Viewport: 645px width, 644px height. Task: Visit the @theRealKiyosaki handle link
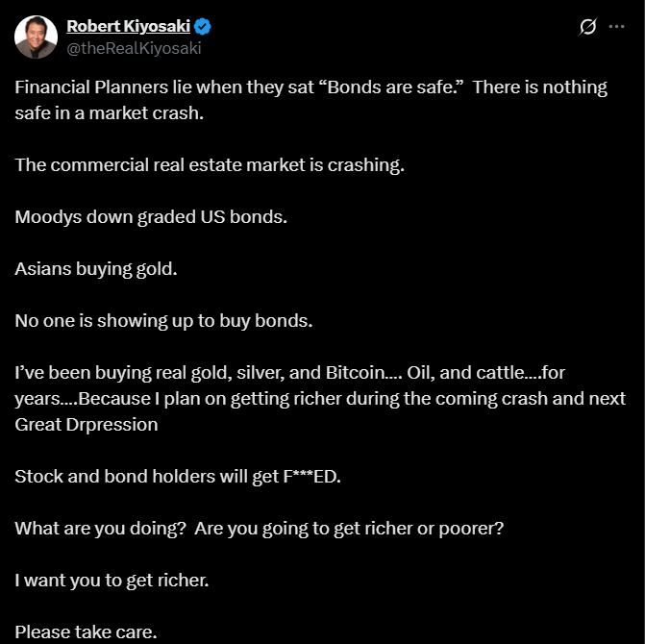(134, 48)
